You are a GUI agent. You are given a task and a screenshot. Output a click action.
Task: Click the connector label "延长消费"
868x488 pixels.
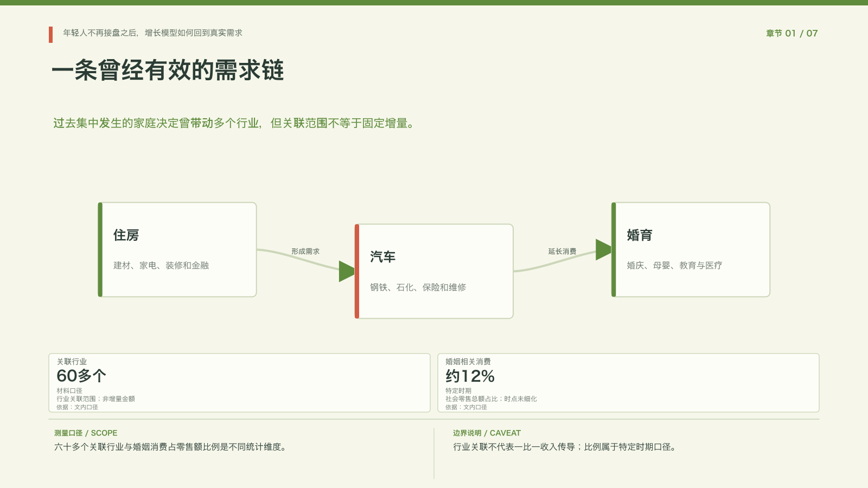(x=562, y=252)
